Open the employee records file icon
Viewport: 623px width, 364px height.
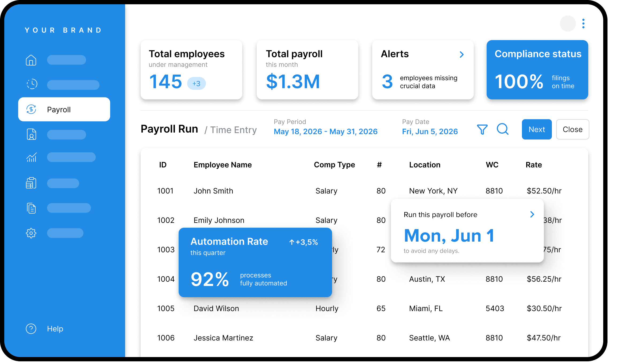pos(31,134)
